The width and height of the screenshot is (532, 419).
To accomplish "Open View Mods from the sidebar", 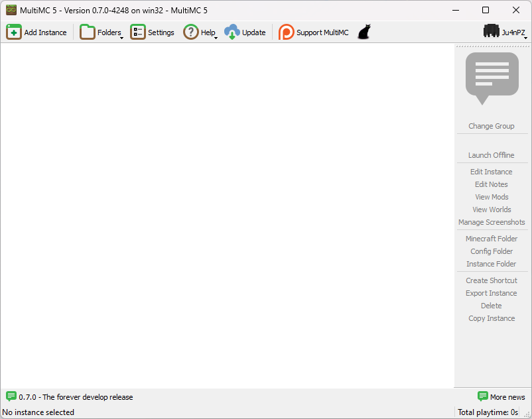I will 491,197.
